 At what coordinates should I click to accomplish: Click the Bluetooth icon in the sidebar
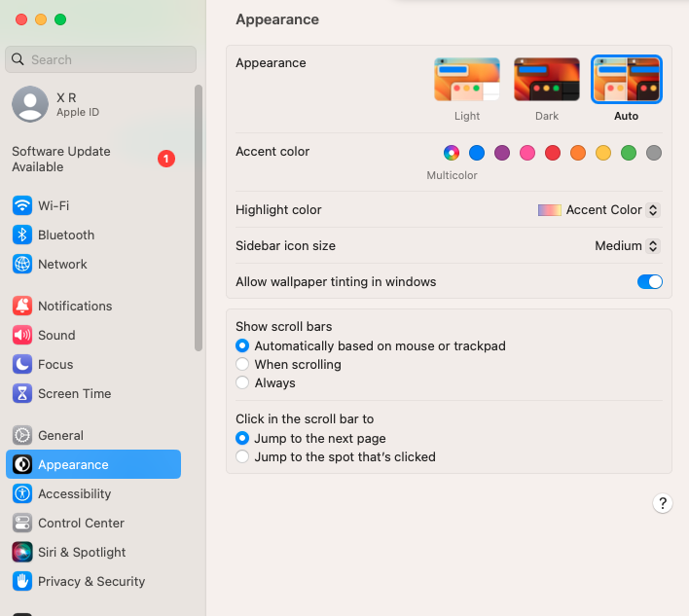point(22,236)
